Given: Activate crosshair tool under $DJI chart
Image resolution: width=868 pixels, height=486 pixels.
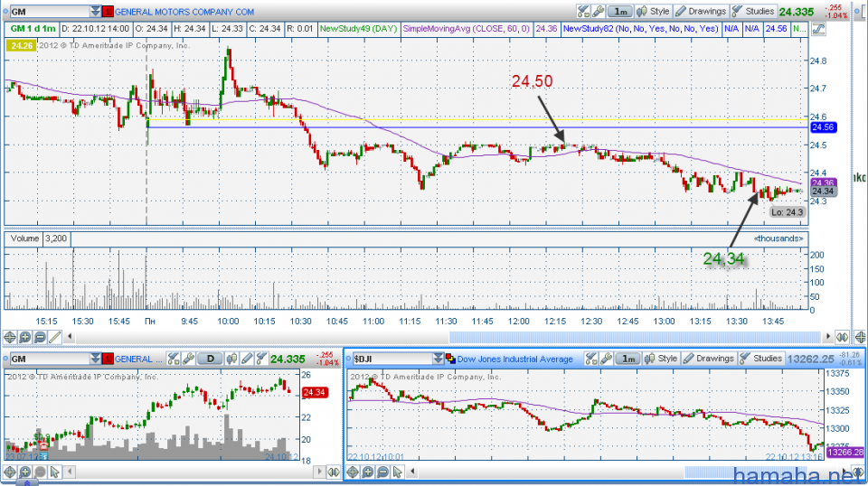Looking at the screenshot, I should pos(353,472).
